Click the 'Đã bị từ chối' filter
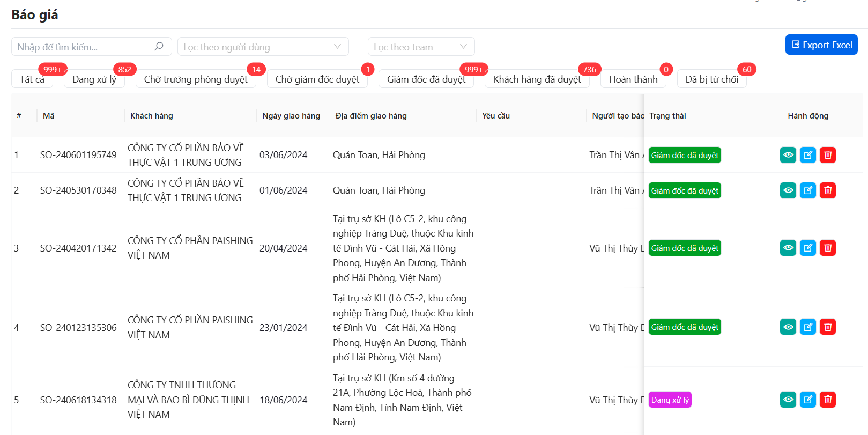 click(711, 79)
